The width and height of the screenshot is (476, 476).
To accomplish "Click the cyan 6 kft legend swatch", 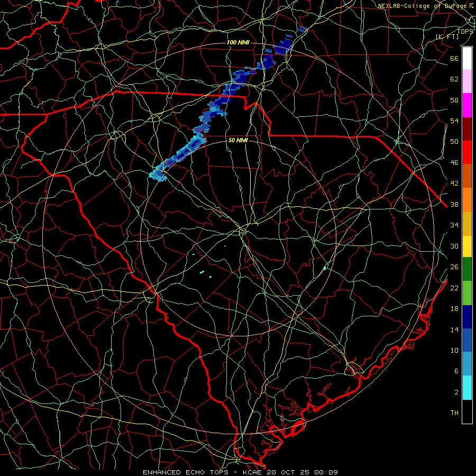I will tap(467, 388).
